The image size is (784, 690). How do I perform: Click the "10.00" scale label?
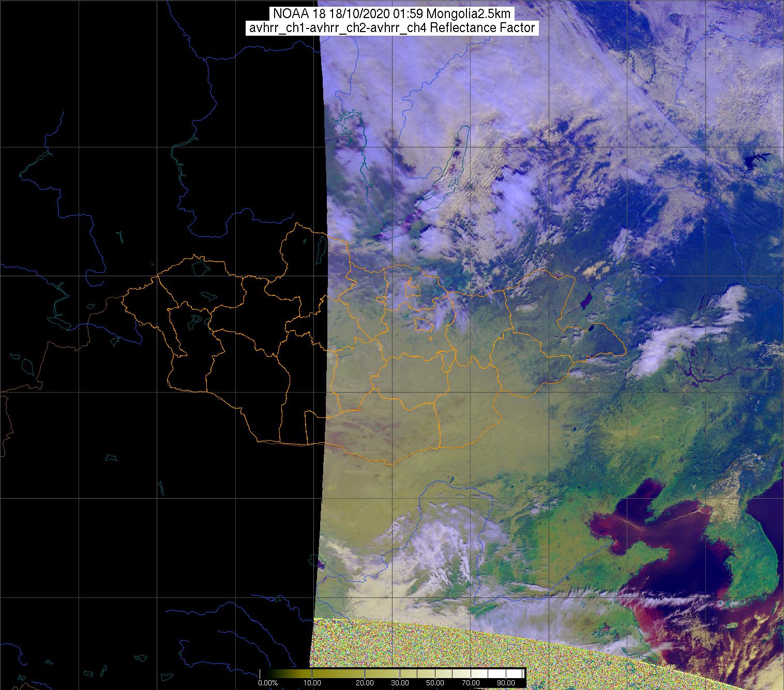tap(313, 684)
